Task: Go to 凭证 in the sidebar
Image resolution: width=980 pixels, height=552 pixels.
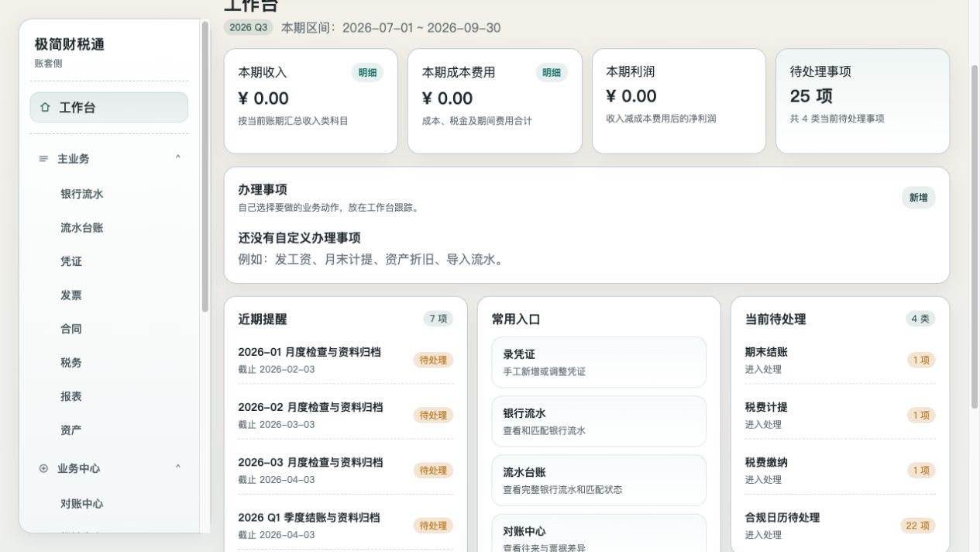Action: tap(71, 261)
